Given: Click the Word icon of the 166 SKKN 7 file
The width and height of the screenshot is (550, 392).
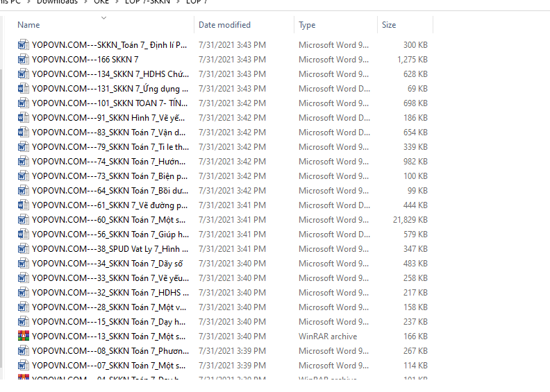Looking at the screenshot, I should (x=23, y=60).
